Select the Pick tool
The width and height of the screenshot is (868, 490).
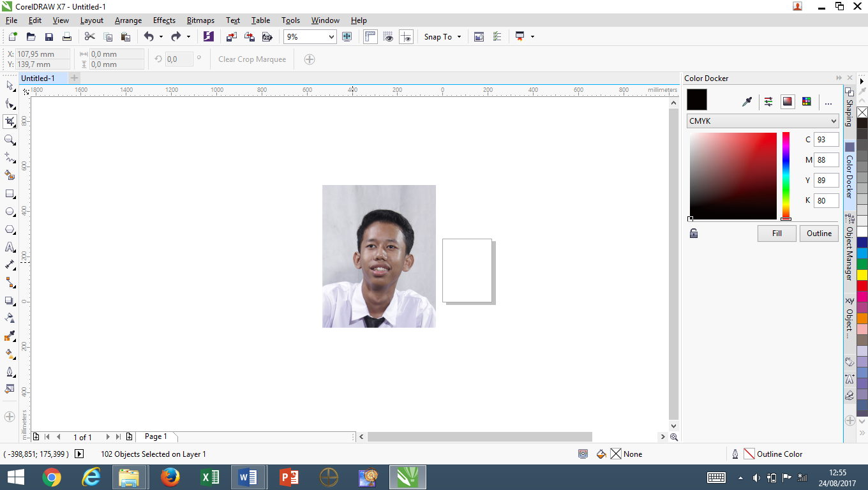[10, 85]
